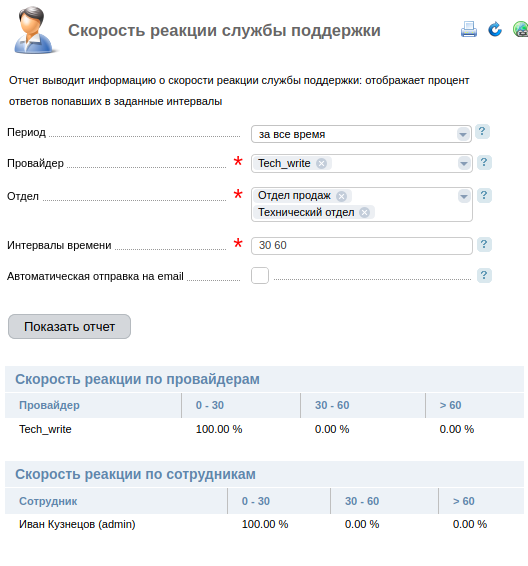Sort by Провайдер column header
The width and height of the screenshot is (528, 566).
pyautogui.click(x=49, y=405)
